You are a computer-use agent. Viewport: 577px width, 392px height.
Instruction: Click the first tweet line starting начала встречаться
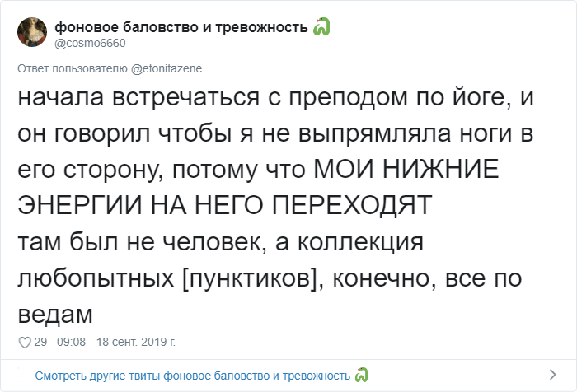[x=286, y=98]
